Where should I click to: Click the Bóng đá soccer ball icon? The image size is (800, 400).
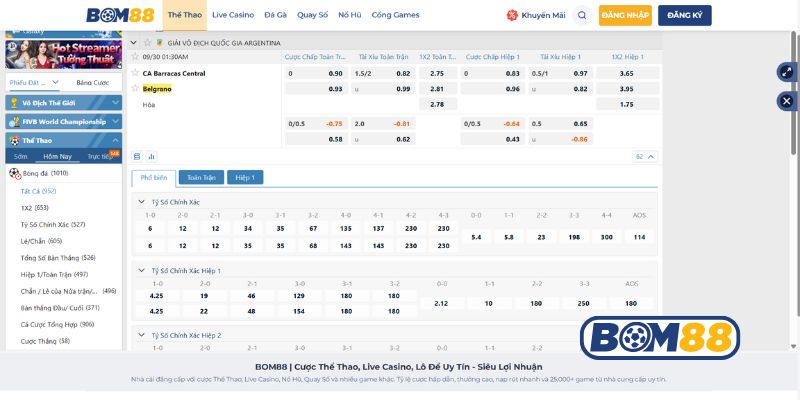coord(15,173)
